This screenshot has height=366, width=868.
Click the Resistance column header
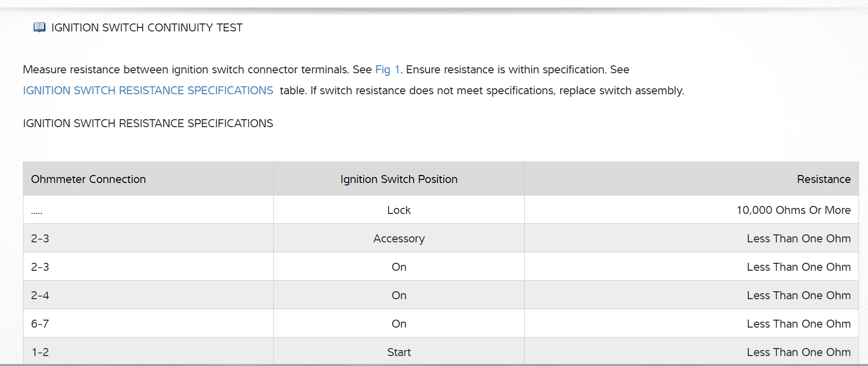click(x=823, y=180)
